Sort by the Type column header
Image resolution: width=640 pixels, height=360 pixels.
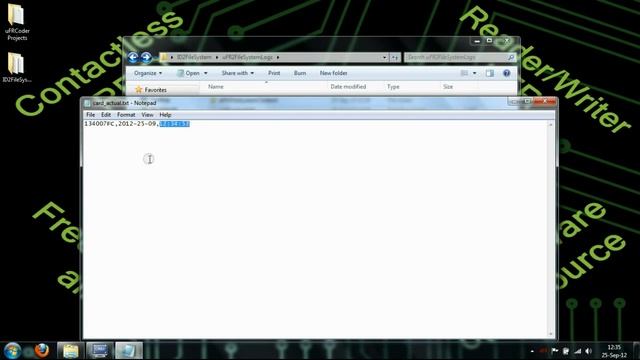[x=393, y=87]
